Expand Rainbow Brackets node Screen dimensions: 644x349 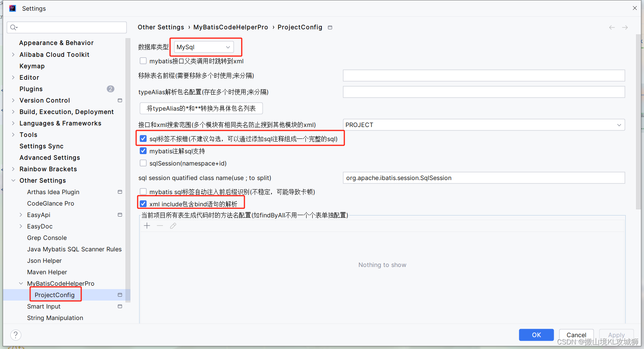pyautogui.click(x=13, y=169)
